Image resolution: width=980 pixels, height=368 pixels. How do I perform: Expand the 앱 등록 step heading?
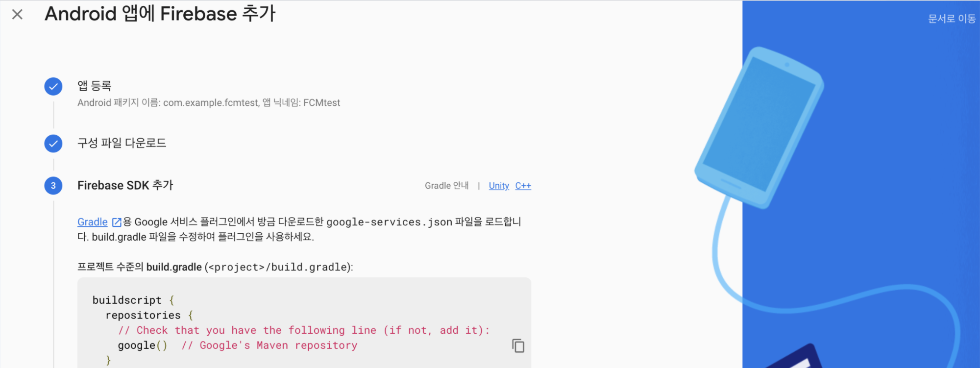(x=95, y=86)
